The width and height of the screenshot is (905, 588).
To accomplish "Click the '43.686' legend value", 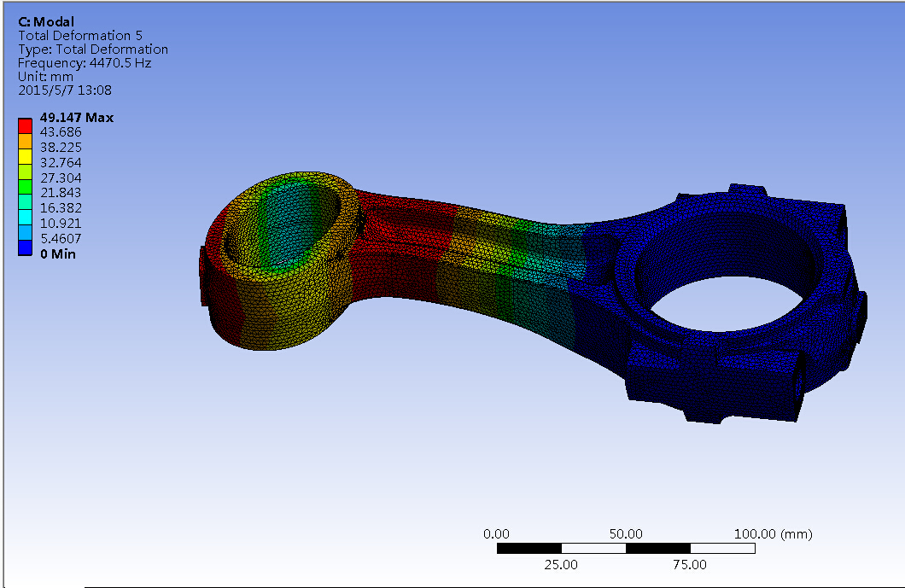I will (x=61, y=132).
